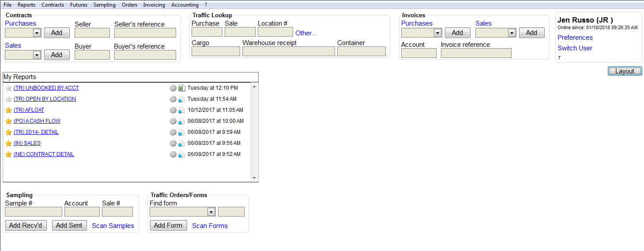The width and height of the screenshot is (644, 251).
Task: Unstar the (TR) AFLOAT report
Action: (8, 110)
